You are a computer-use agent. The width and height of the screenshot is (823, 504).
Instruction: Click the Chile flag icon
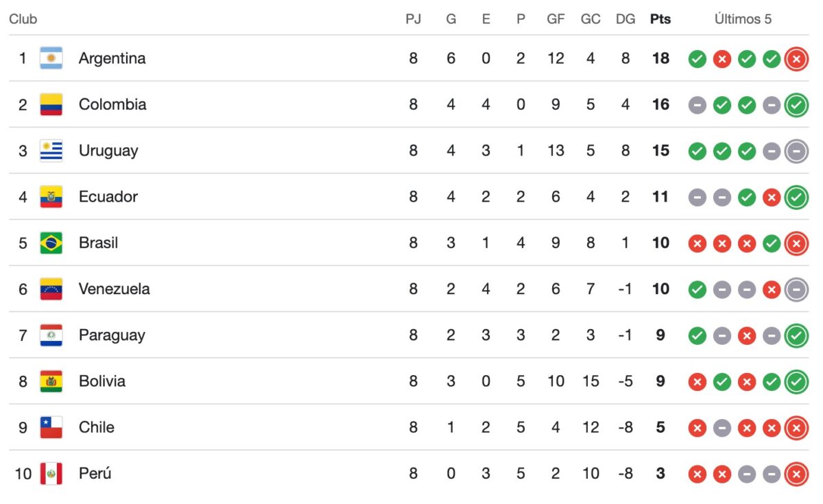click(51, 427)
